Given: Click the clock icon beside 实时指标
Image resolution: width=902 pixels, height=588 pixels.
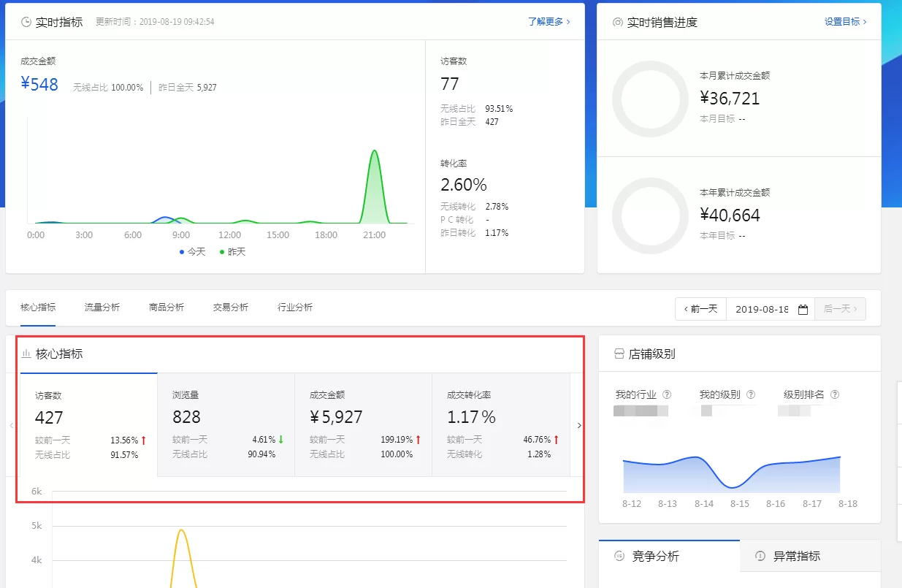Looking at the screenshot, I should coord(26,22).
